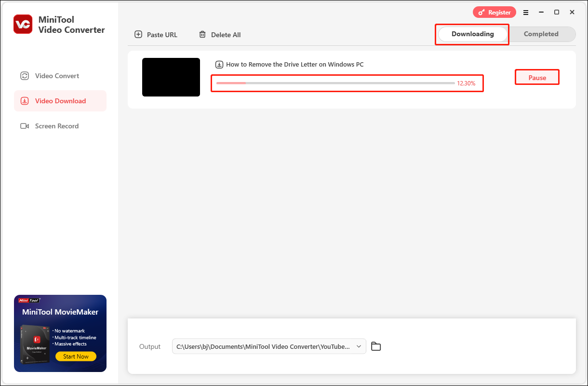Click the Video Download sidebar icon

click(25, 101)
